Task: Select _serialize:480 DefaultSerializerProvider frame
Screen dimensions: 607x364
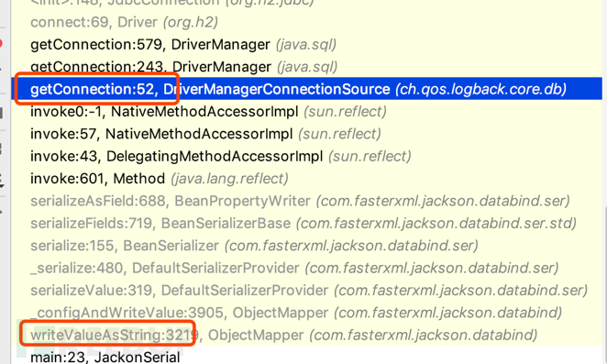Action: pyautogui.click(x=306, y=268)
